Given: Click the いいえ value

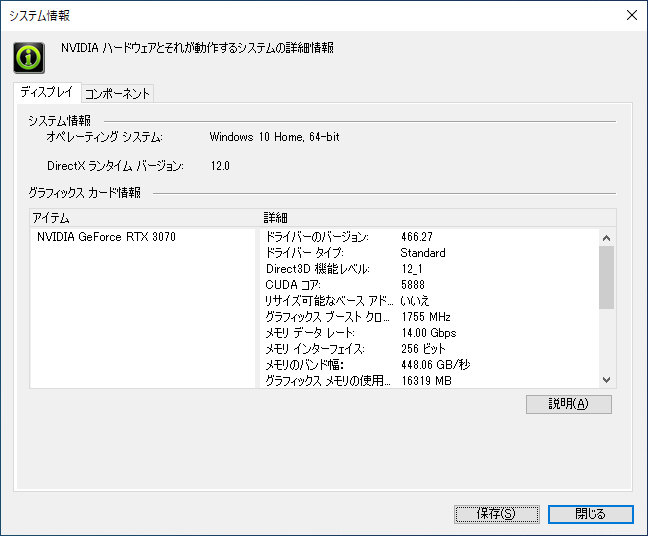Looking at the screenshot, I should coord(415,301).
